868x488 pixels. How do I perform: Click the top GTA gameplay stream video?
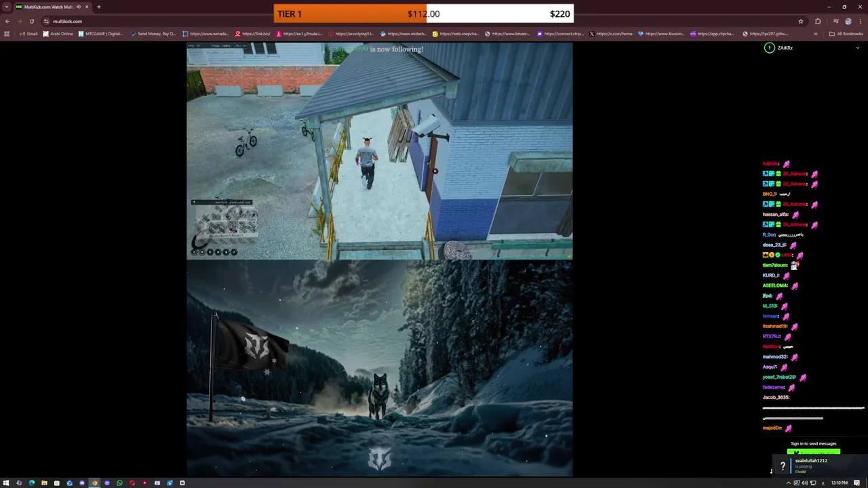380,150
